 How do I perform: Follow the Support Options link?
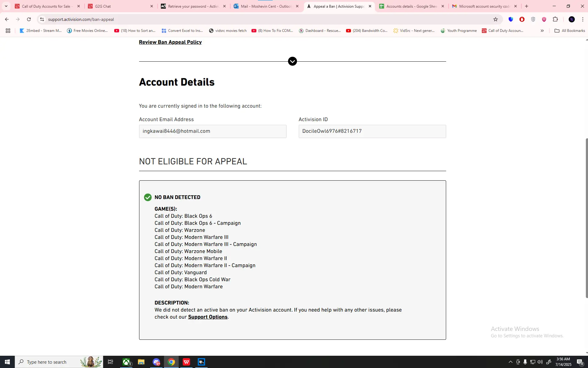(x=208, y=317)
